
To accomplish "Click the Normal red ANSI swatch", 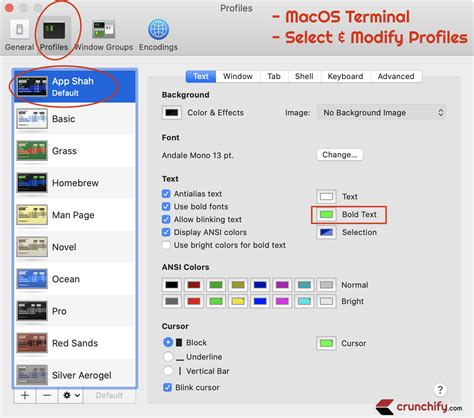I will [194, 285].
